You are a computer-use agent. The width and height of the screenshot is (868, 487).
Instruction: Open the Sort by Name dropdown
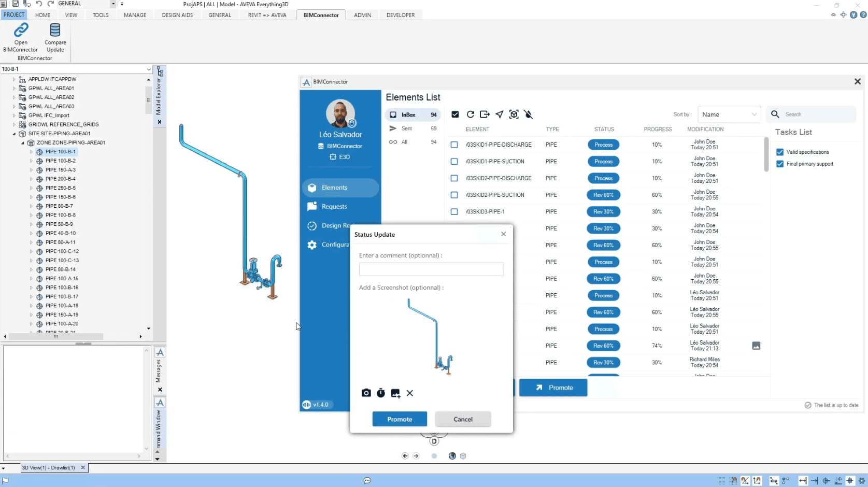point(729,114)
